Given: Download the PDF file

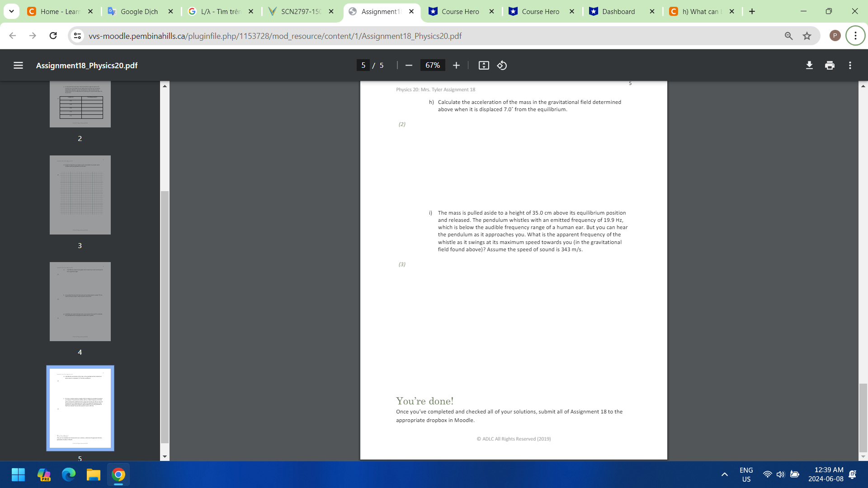Looking at the screenshot, I should tap(809, 65).
